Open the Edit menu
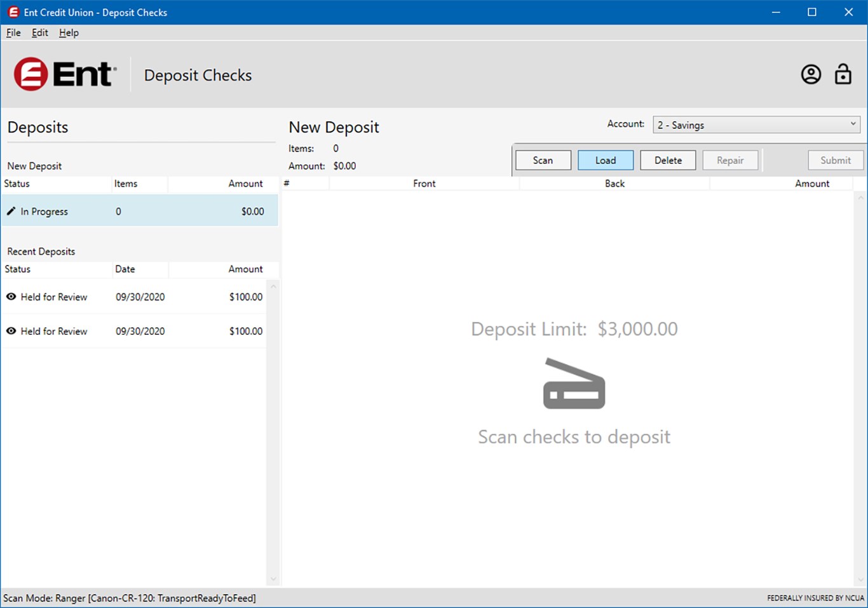Viewport: 868px width, 608px height. 40,33
